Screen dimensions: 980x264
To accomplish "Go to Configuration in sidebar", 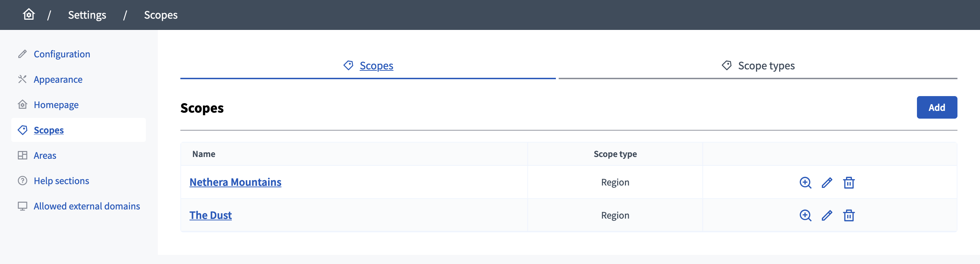I will (x=62, y=54).
